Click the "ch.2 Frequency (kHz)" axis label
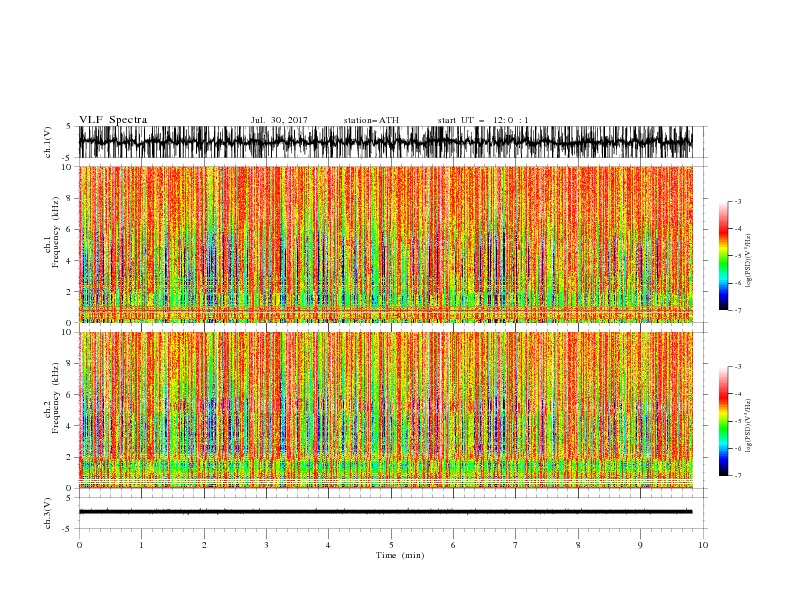Viewport: 792px width, 612px height. (52, 399)
